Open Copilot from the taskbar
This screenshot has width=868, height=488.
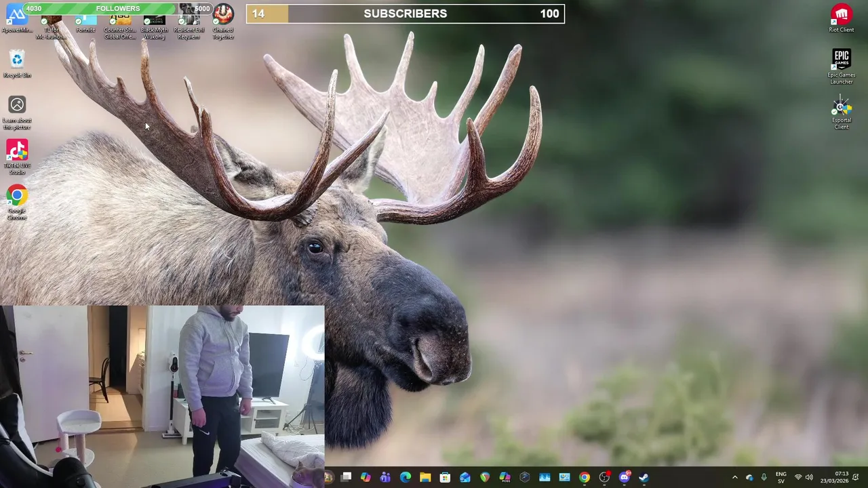(x=366, y=478)
